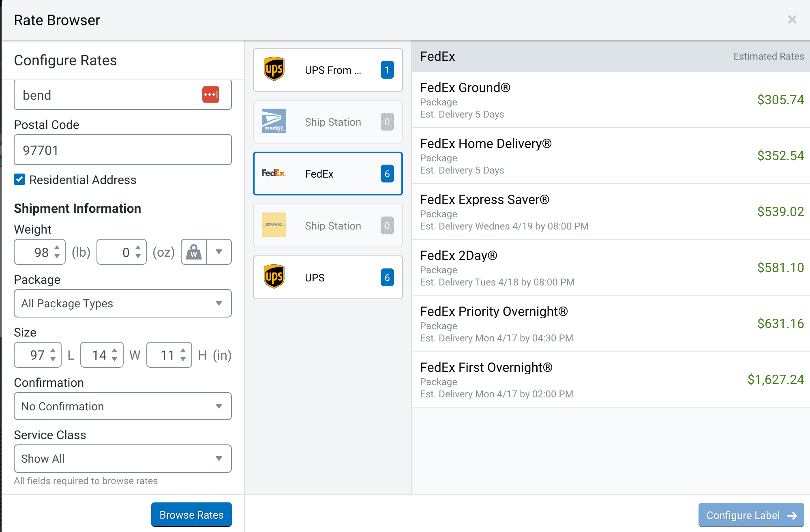
Task: Click the Stamps.com Ship Station zero count badge
Action: (387, 122)
